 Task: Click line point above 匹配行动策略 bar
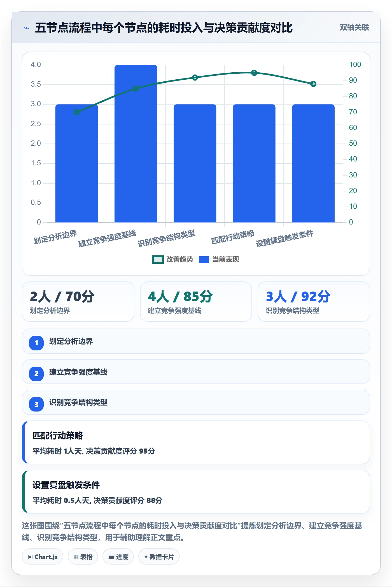[x=254, y=73]
